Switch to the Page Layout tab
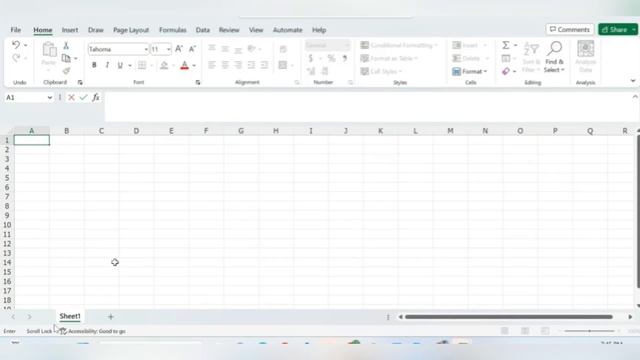 [131, 30]
